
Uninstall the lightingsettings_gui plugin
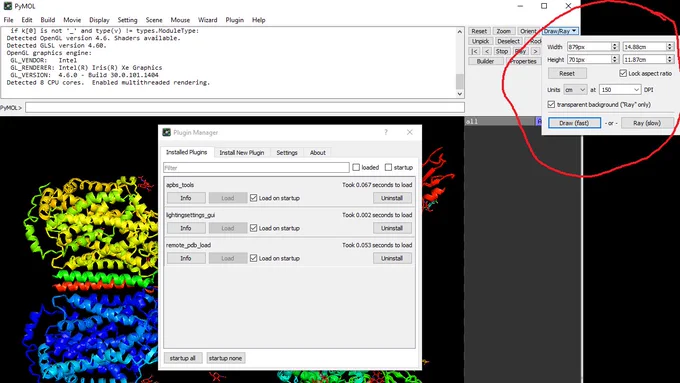[392, 228]
